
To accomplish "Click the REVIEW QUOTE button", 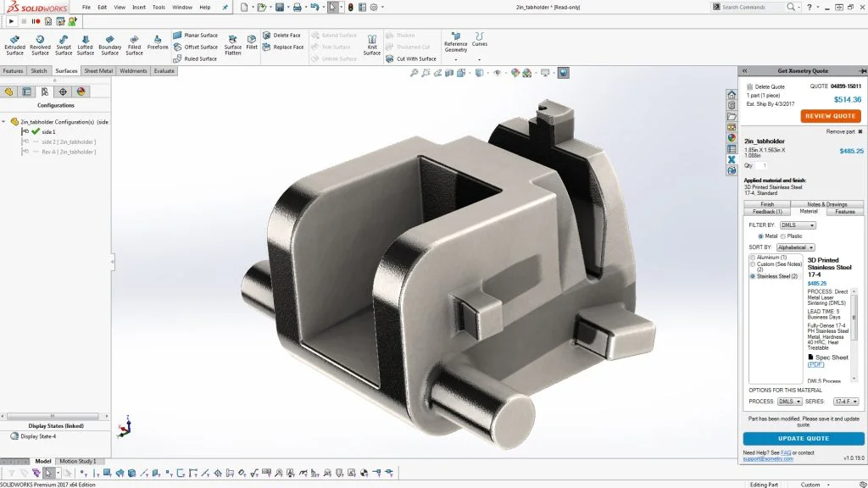I will pos(832,115).
